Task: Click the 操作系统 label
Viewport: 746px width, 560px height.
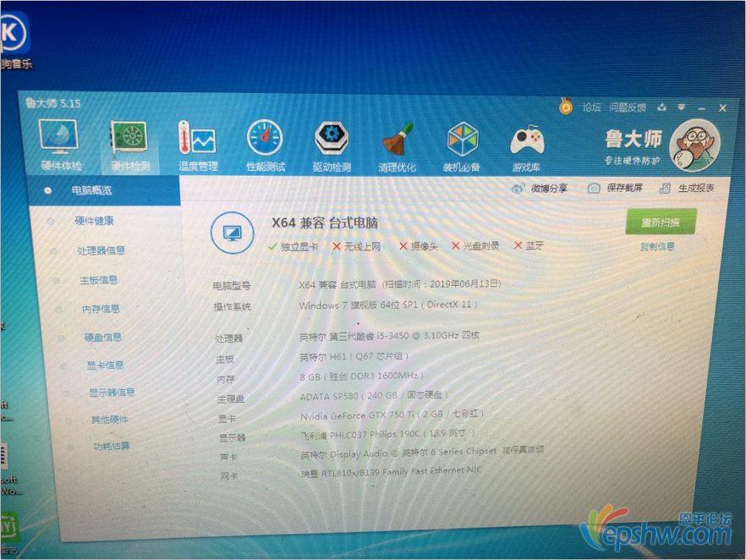Action: (232, 307)
